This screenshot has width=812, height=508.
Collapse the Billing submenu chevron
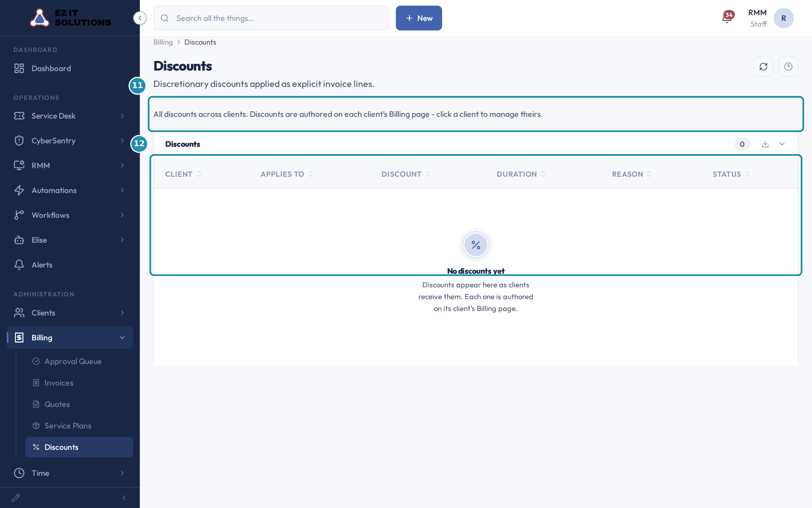tap(122, 338)
